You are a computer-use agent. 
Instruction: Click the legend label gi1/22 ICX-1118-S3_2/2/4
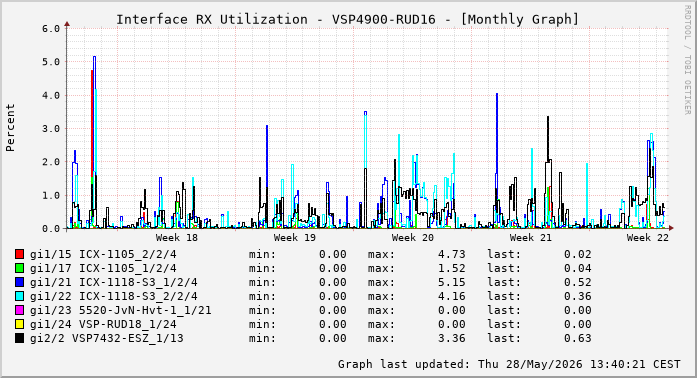(114, 296)
